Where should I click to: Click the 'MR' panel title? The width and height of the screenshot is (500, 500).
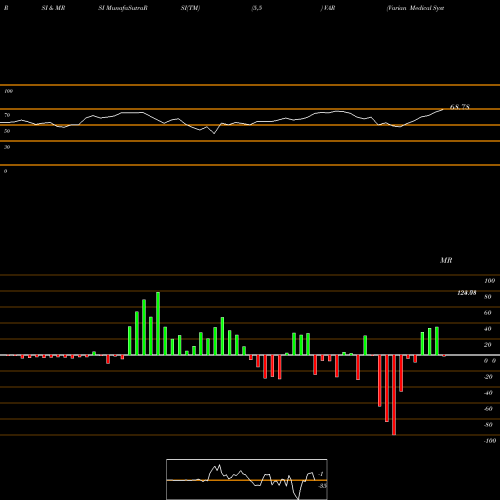point(446,260)
